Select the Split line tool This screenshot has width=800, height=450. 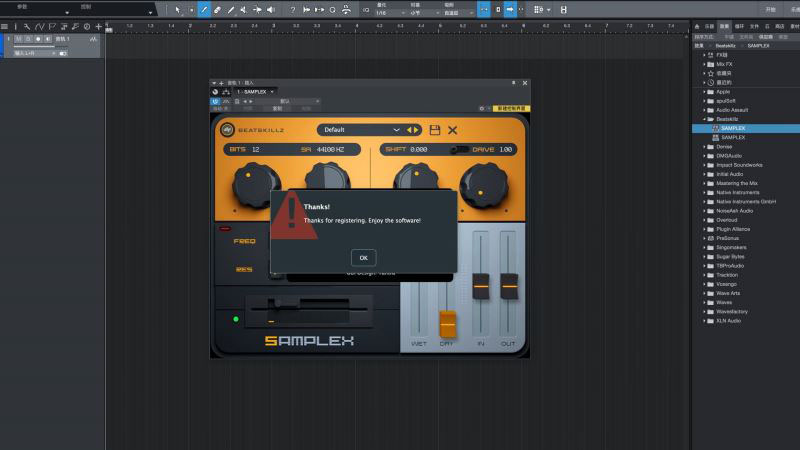231,10
